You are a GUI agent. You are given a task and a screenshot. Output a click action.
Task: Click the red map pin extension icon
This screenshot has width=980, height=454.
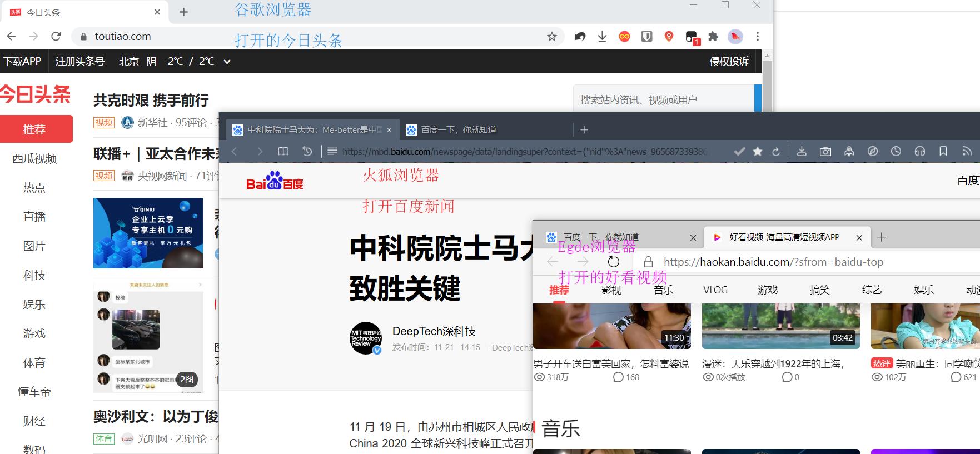[x=669, y=36]
